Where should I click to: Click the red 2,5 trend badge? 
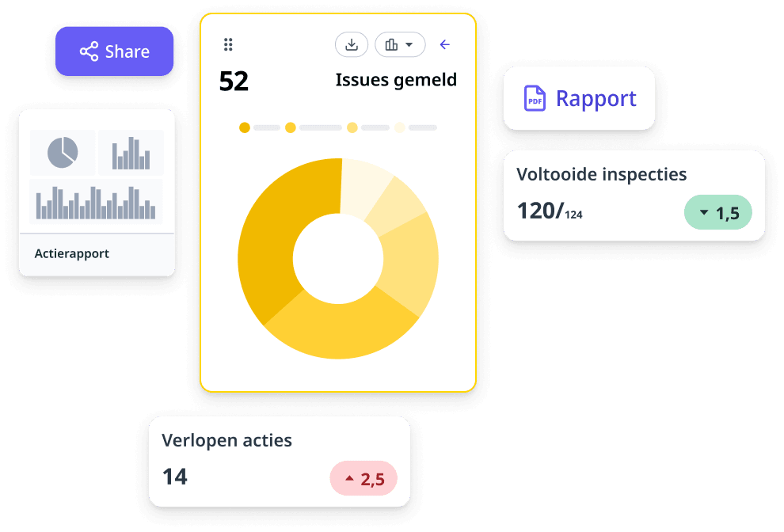pyautogui.click(x=363, y=479)
